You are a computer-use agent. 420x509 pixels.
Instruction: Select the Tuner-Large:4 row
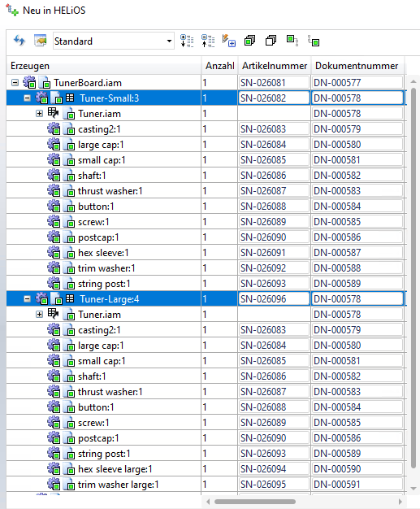[x=205, y=299]
